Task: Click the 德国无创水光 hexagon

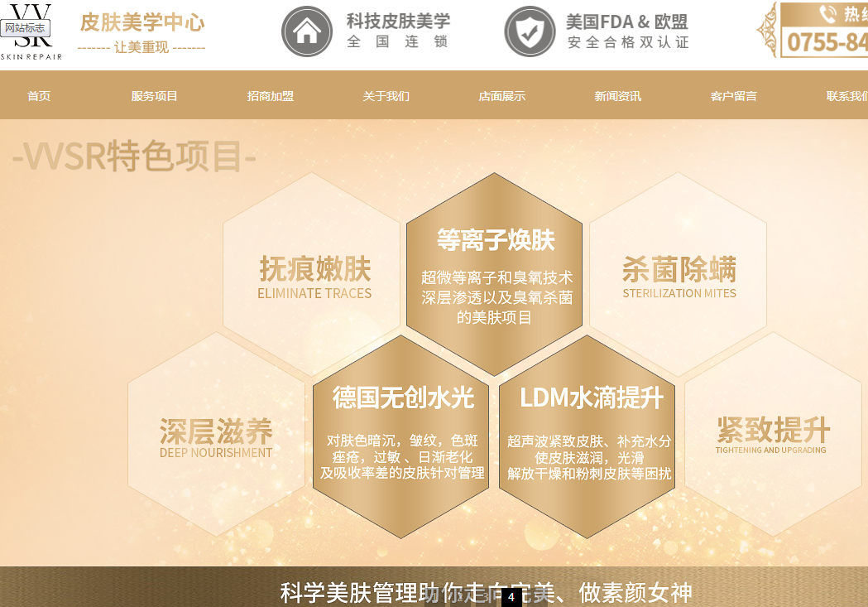Action: pyautogui.click(x=403, y=436)
